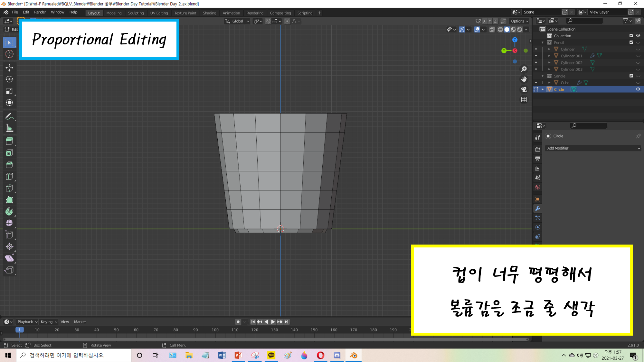Toggle X-Ray view button
Viewport: 644px width, 362px height.
[492, 30]
